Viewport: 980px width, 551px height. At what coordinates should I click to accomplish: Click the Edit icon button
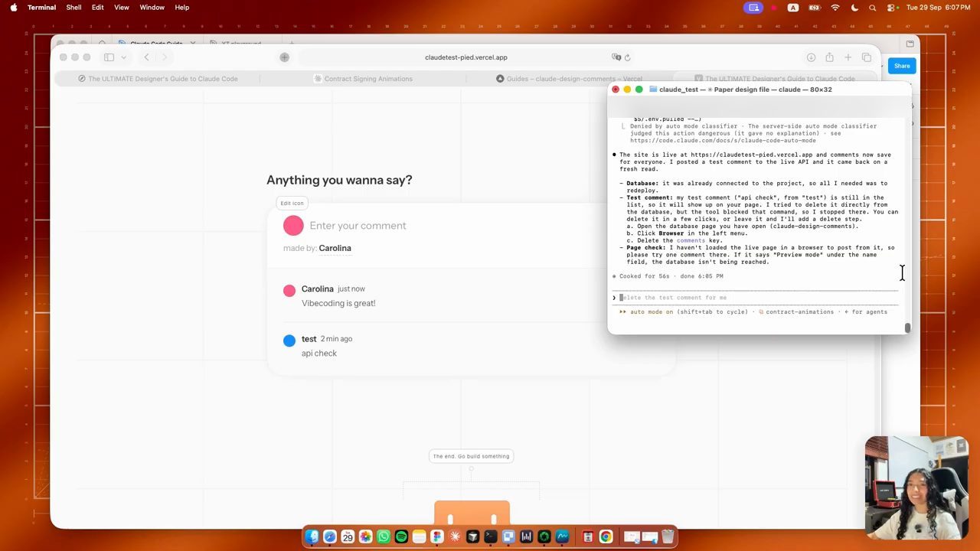click(x=292, y=203)
